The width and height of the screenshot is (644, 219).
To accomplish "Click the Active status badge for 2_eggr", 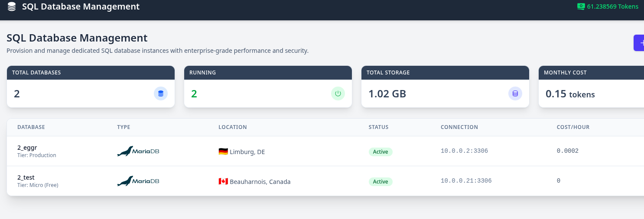I will coord(381,152).
